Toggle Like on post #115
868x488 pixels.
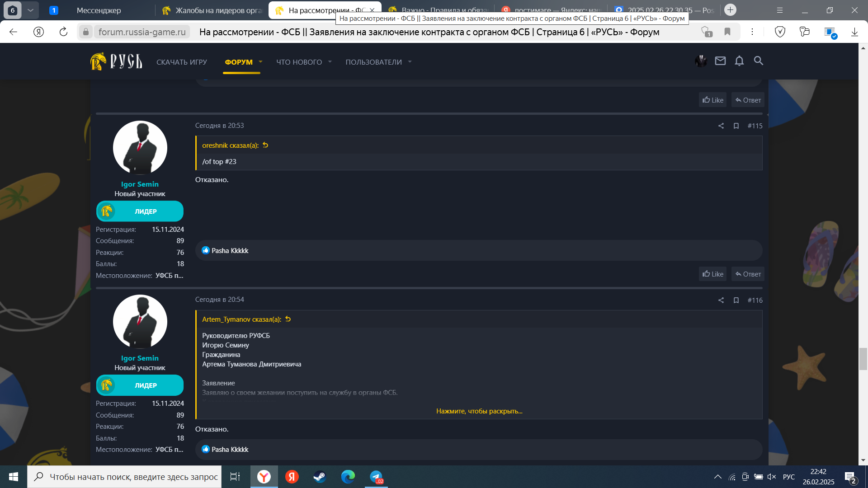pyautogui.click(x=712, y=274)
